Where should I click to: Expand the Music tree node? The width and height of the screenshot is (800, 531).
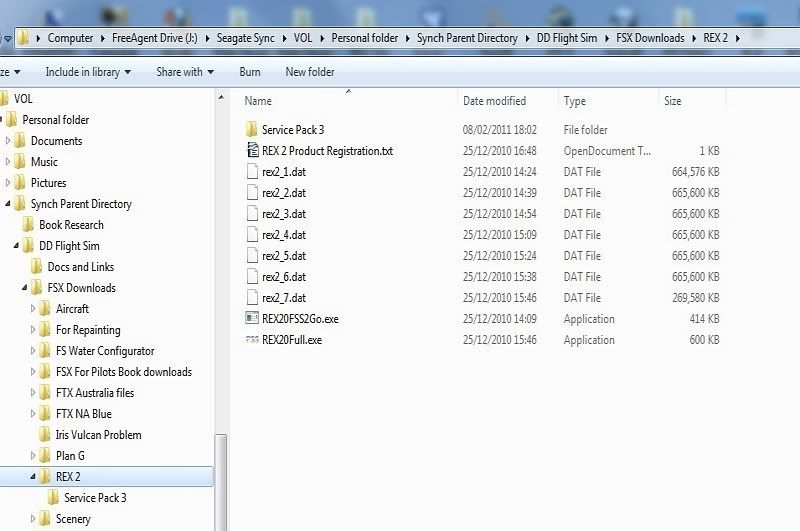(8, 161)
